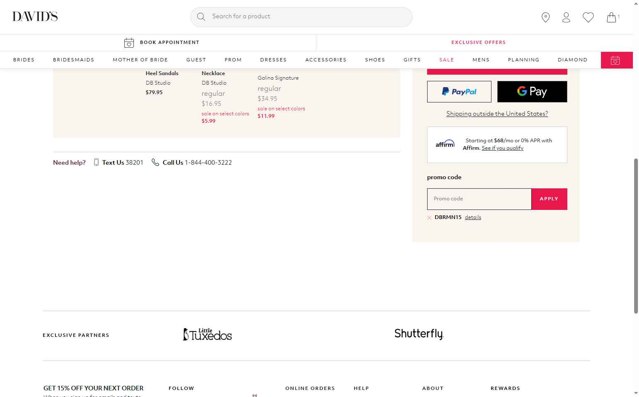Click the Text Us 38201 link
This screenshot has width=639, height=397.
pos(122,162)
